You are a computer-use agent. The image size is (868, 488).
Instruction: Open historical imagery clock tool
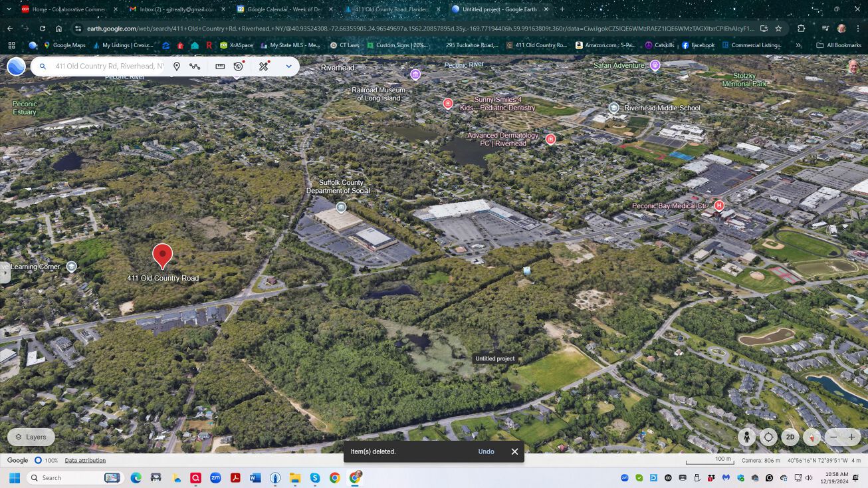[x=239, y=66]
